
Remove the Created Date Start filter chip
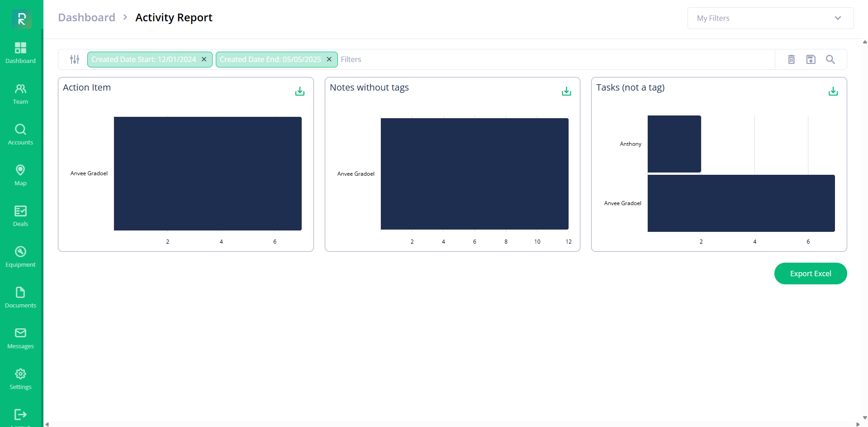pos(204,59)
